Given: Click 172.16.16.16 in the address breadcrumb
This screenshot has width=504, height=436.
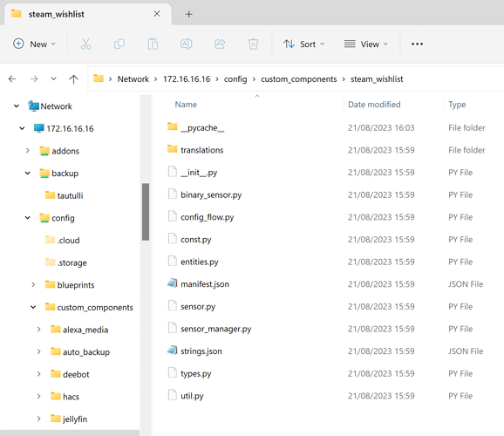Looking at the screenshot, I should 187,79.
